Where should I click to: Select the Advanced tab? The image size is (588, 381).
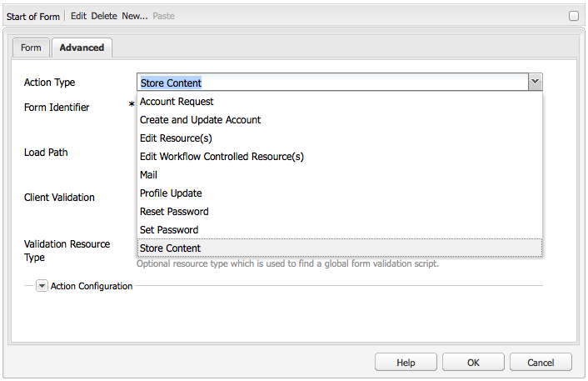82,48
